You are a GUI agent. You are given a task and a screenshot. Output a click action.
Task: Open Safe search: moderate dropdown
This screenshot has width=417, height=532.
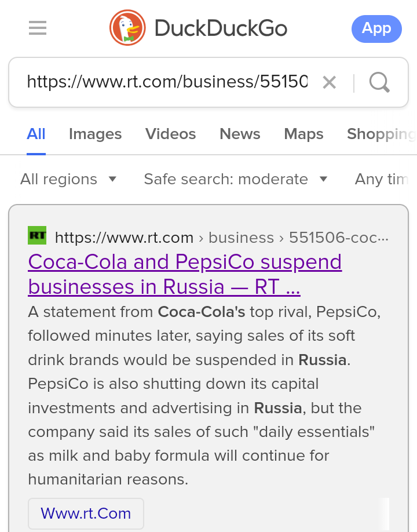coord(236,179)
